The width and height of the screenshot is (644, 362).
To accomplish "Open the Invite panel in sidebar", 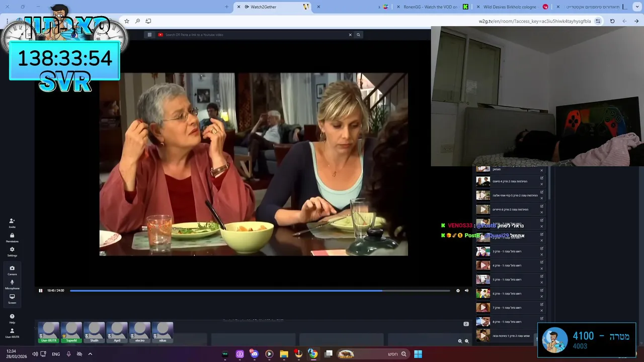I will click(12, 222).
